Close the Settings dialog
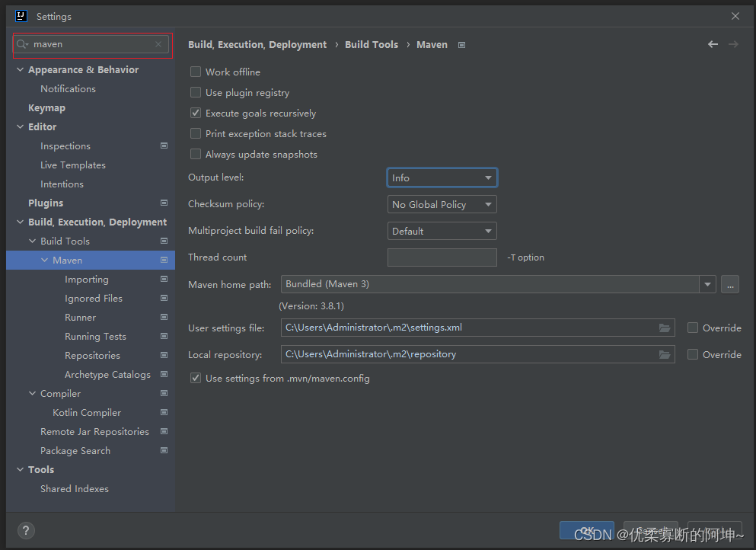The height and width of the screenshot is (550, 756). click(735, 16)
